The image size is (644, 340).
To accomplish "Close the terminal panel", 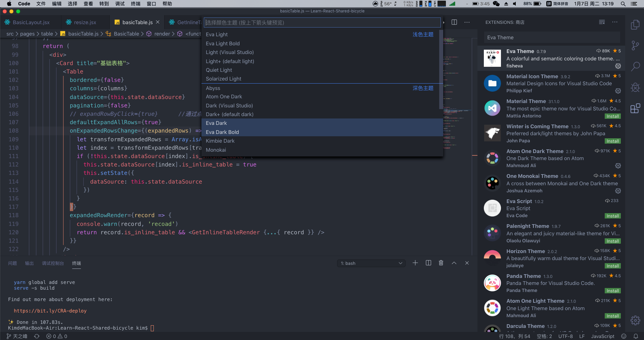I will coord(467,263).
